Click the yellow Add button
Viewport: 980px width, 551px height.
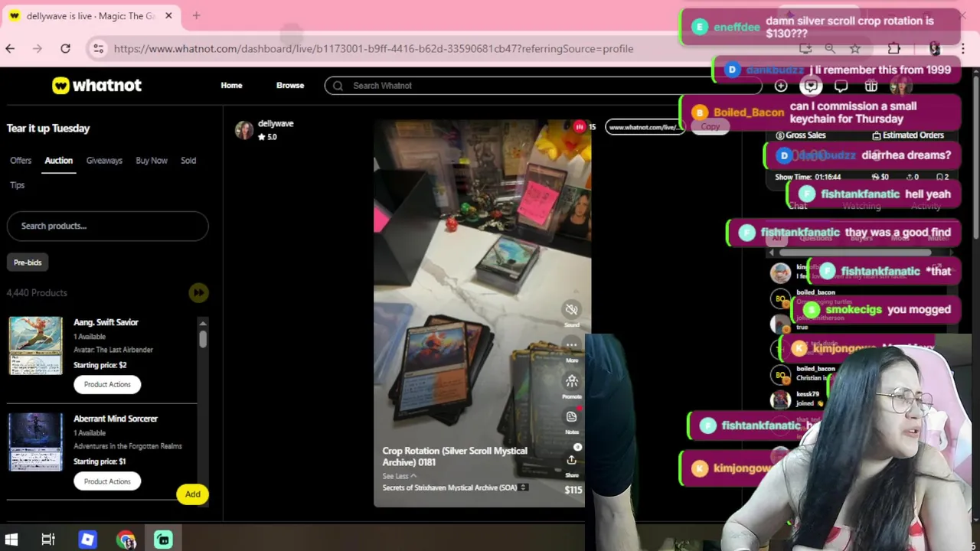coord(192,494)
